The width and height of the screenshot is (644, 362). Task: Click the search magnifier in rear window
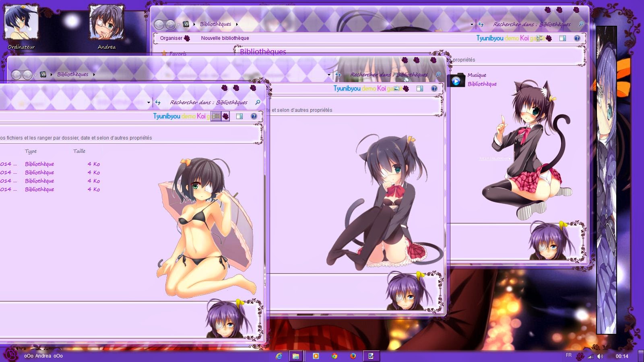point(581,24)
